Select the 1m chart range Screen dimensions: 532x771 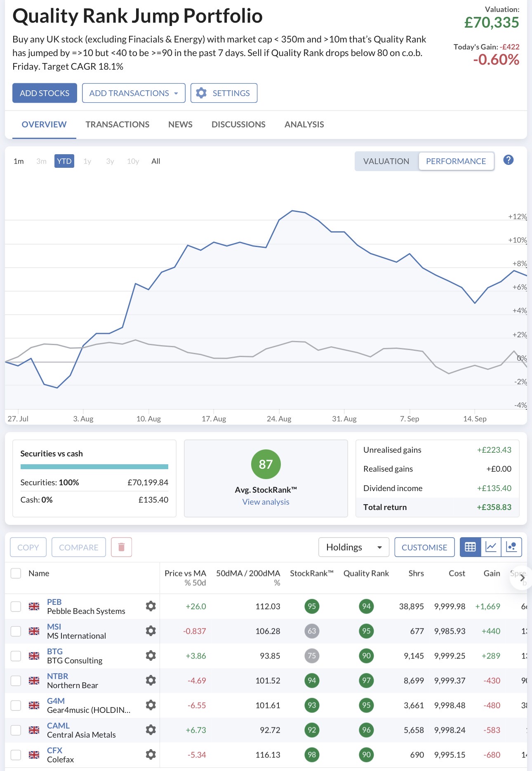[19, 161]
